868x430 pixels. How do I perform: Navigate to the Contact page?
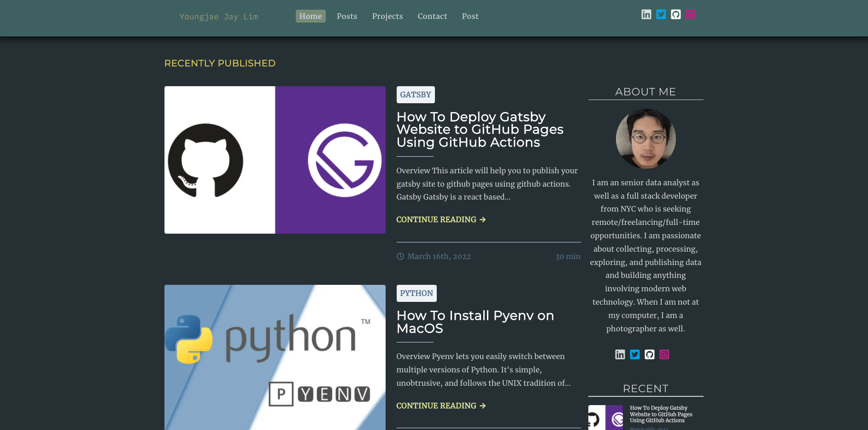tap(432, 16)
